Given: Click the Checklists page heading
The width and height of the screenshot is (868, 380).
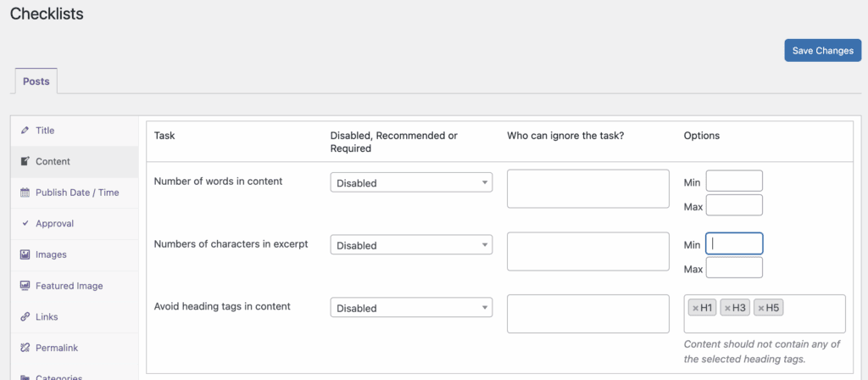Looking at the screenshot, I should click(x=47, y=14).
